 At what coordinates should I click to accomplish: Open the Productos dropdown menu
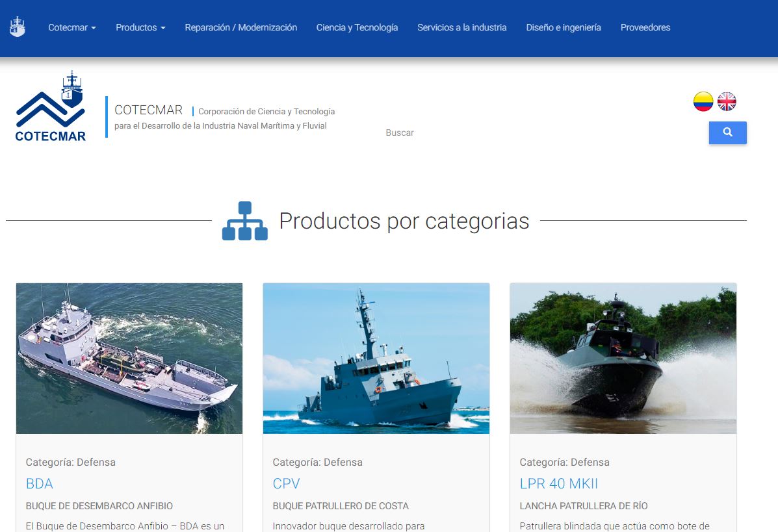(x=140, y=27)
